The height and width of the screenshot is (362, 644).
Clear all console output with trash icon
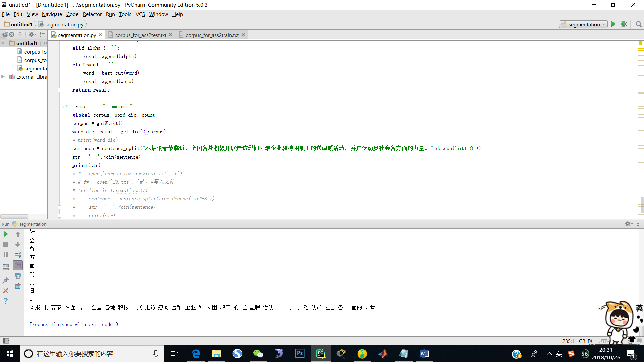pyautogui.click(x=18, y=286)
